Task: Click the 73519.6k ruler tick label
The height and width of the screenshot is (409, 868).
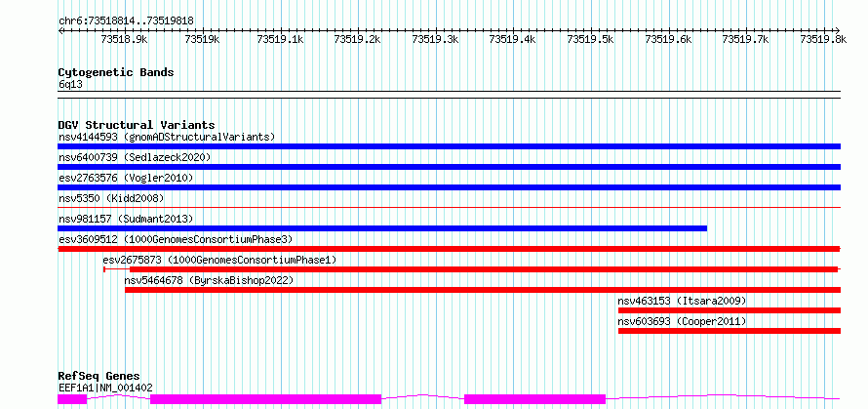Action: click(669, 39)
